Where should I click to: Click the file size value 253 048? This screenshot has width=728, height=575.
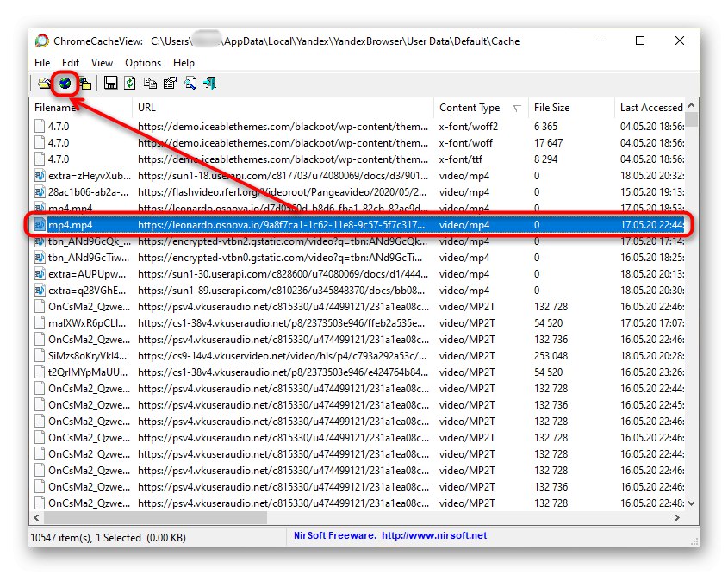point(551,356)
